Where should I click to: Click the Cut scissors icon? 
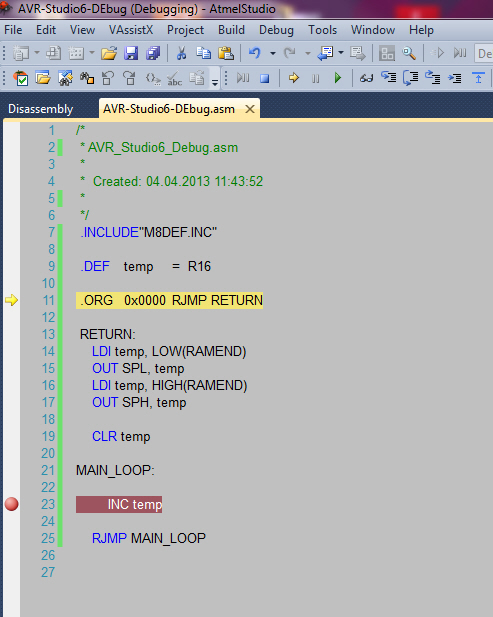pos(181,53)
